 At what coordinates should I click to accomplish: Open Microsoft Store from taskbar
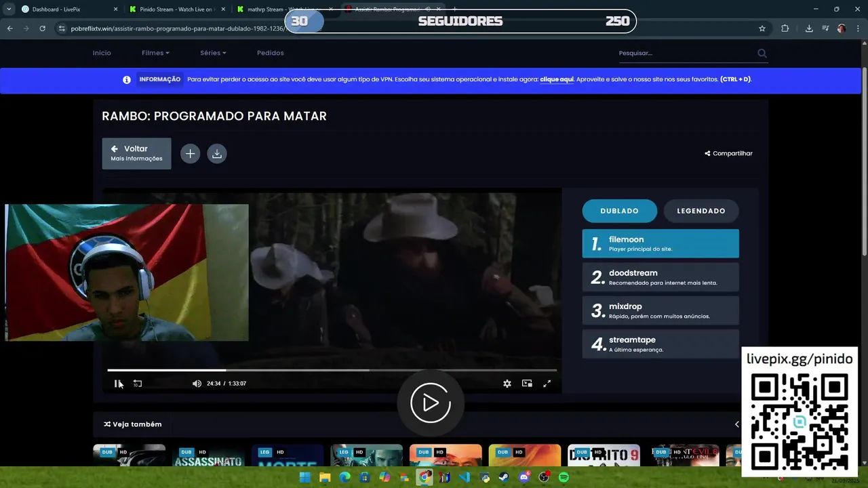[365, 477]
